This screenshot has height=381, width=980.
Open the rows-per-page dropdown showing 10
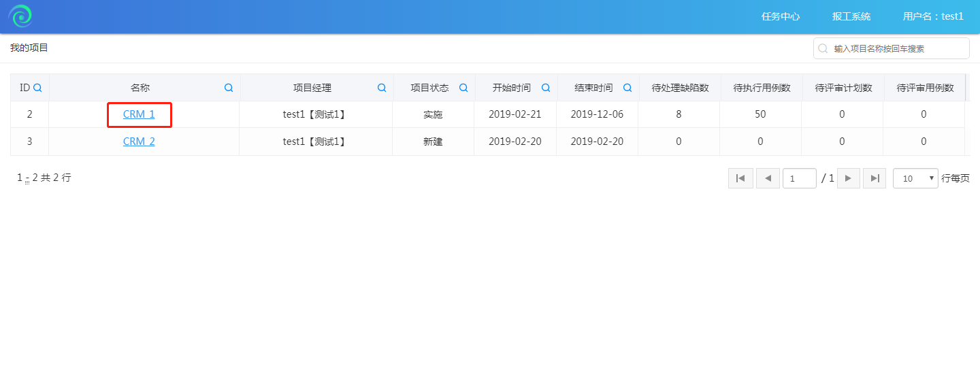pos(915,178)
